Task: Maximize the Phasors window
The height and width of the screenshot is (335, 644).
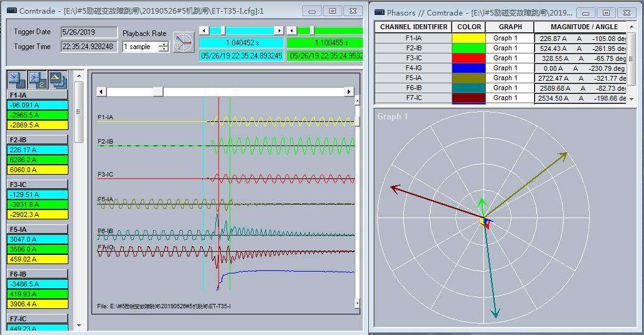Action: pyautogui.click(x=606, y=12)
